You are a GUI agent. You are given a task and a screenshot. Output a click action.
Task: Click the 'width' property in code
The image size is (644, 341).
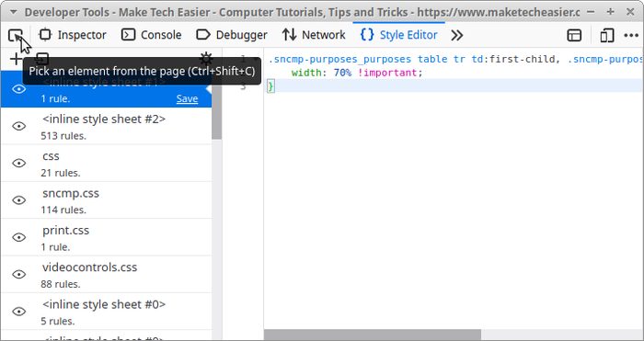(307, 73)
